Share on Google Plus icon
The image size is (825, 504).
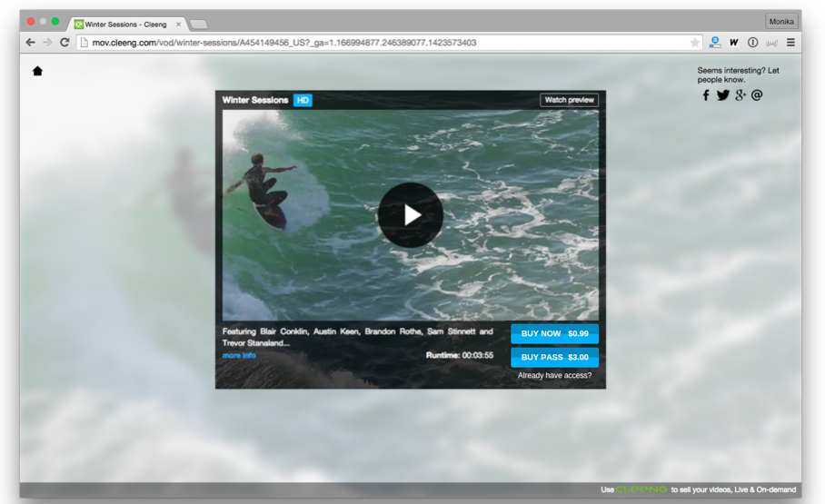pyautogui.click(x=741, y=95)
